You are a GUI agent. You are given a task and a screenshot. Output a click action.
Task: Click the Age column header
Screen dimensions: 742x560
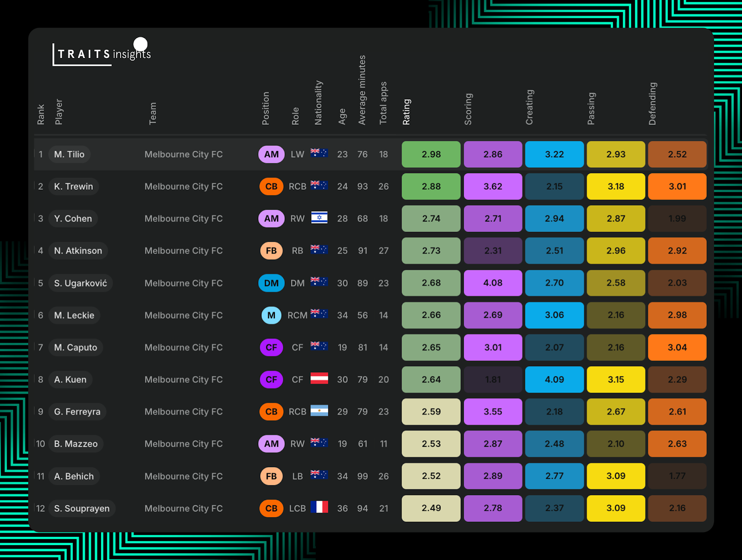pos(342,116)
